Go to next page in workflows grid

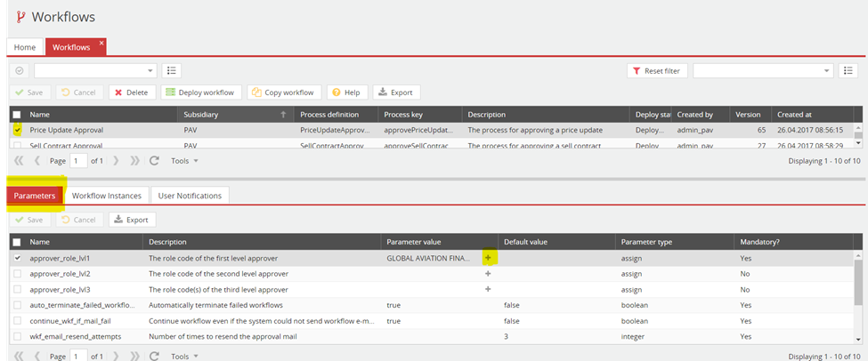(x=116, y=161)
